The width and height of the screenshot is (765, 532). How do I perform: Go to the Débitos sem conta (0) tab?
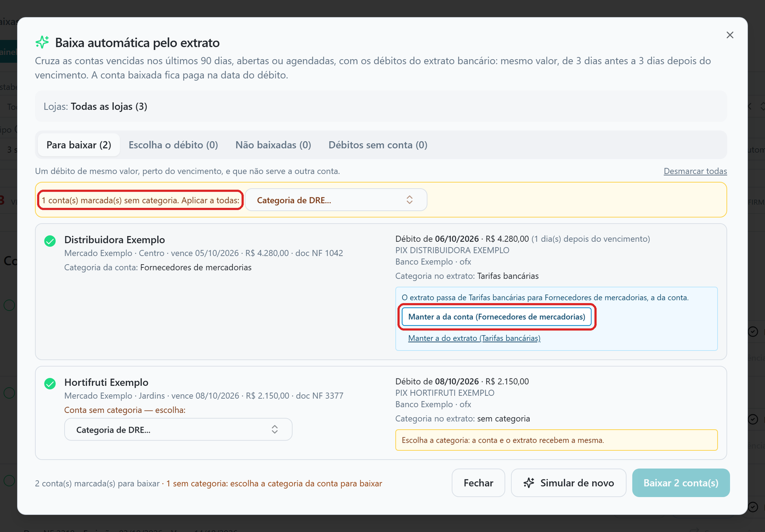(378, 145)
